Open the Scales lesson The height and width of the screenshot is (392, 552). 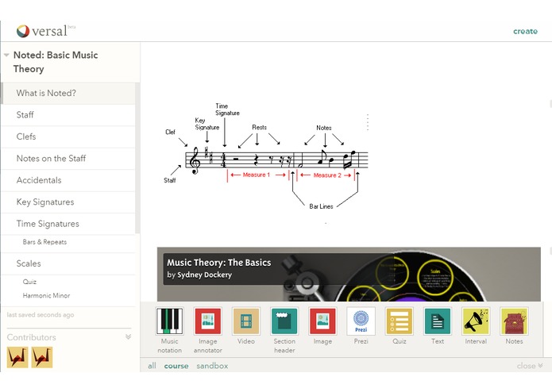[68, 263]
